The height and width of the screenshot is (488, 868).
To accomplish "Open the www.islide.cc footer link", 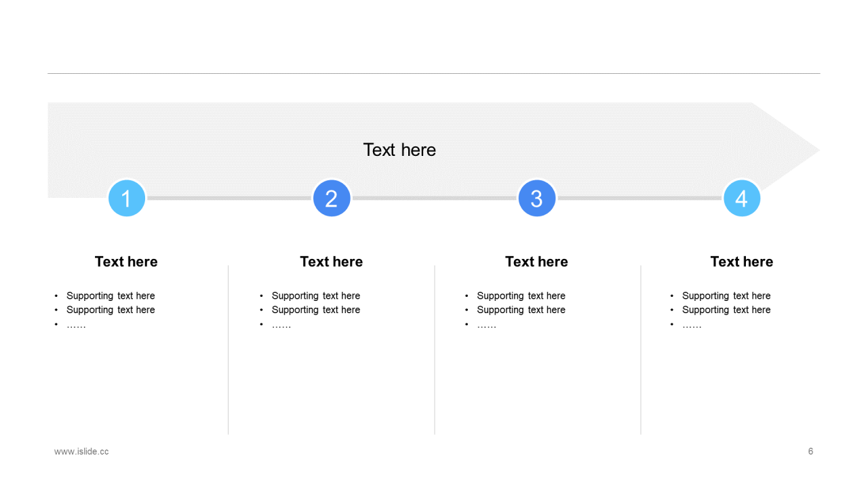I will pos(81,451).
